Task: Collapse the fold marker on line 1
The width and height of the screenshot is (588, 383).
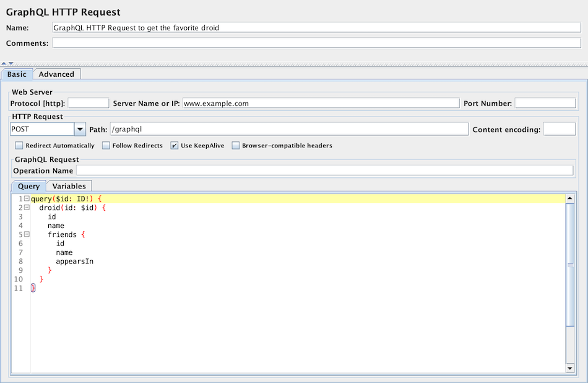Action: click(27, 199)
